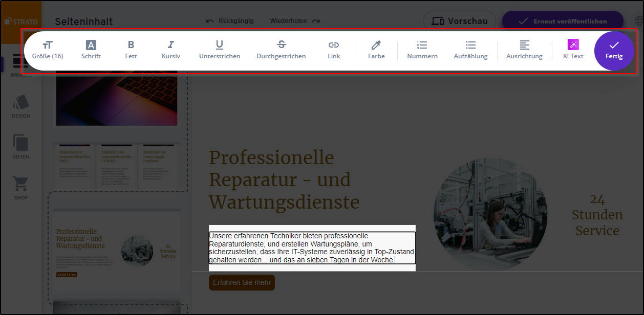Toggle bold formatting with Fett icon
The width and height of the screenshot is (644, 315).
131,50
